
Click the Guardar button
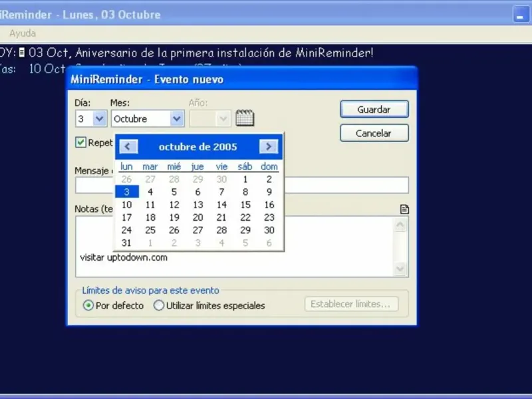click(x=374, y=109)
